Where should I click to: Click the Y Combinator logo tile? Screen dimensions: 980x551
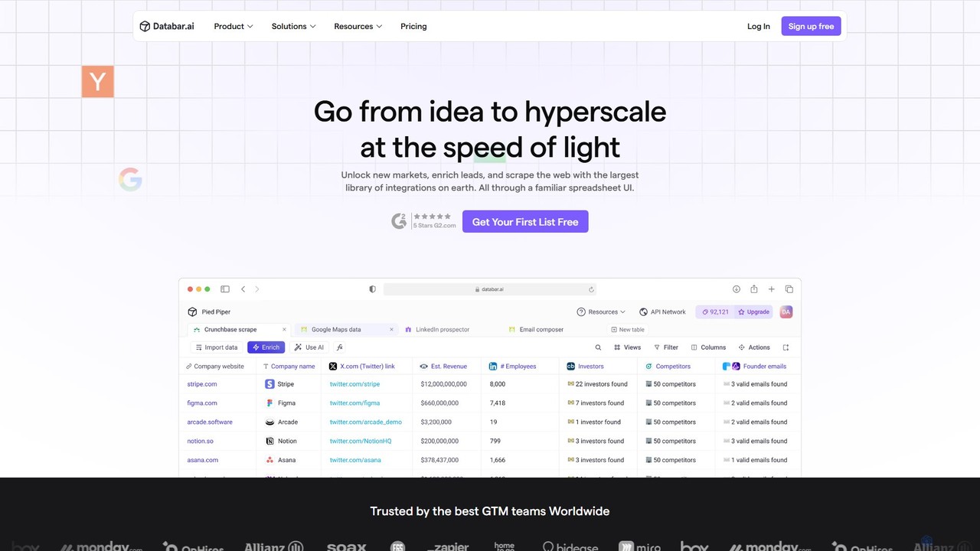(97, 82)
